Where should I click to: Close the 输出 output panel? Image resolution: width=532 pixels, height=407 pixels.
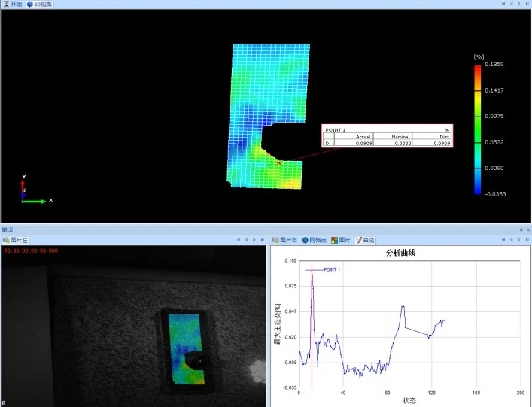(x=528, y=229)
